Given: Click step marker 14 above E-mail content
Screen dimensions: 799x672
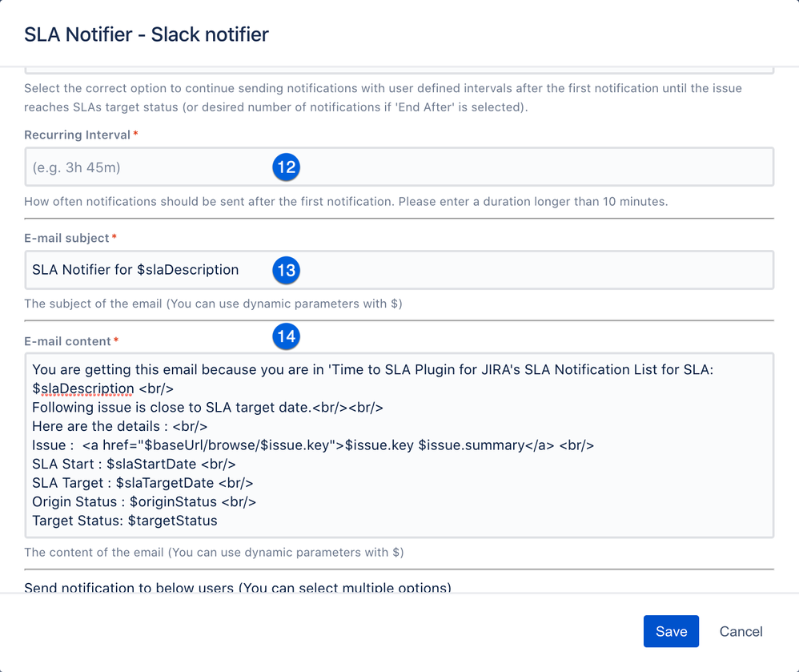Looking at the screenshot, I should [286, 336].
